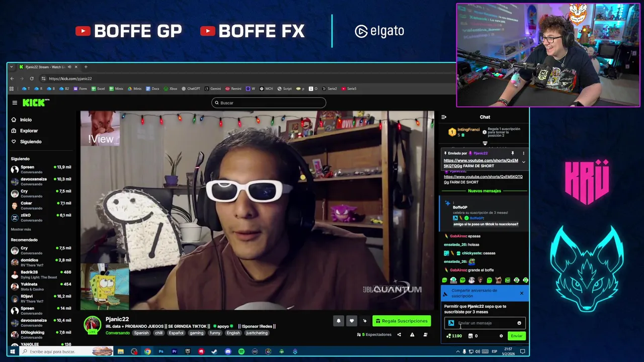
Task: Open chat settings gear icon
Action: pos(501,336)
